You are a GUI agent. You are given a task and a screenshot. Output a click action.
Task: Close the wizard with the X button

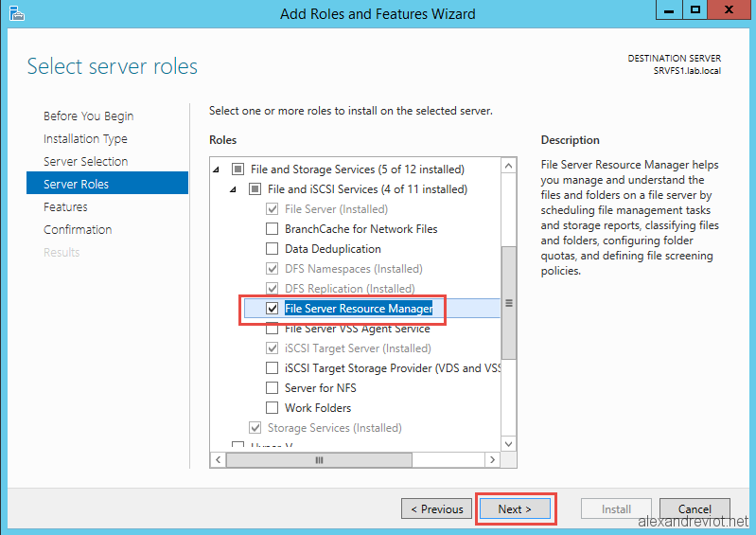coord(729,9)
